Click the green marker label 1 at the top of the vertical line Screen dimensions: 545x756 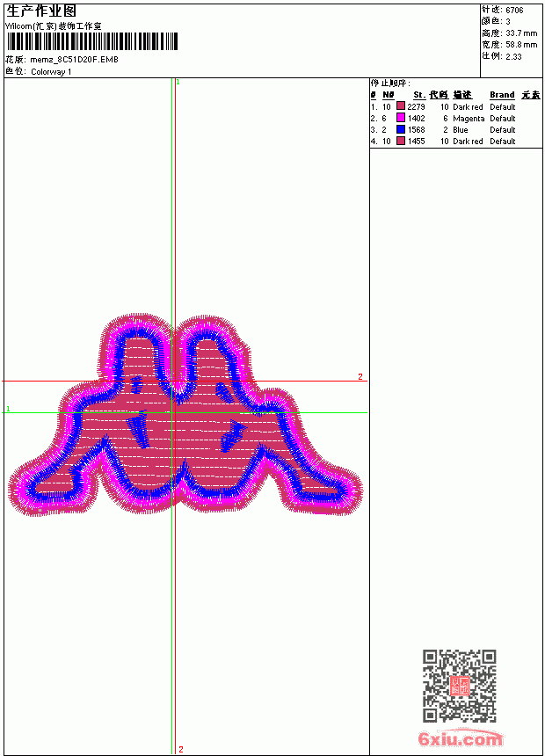tap(178, 83)
